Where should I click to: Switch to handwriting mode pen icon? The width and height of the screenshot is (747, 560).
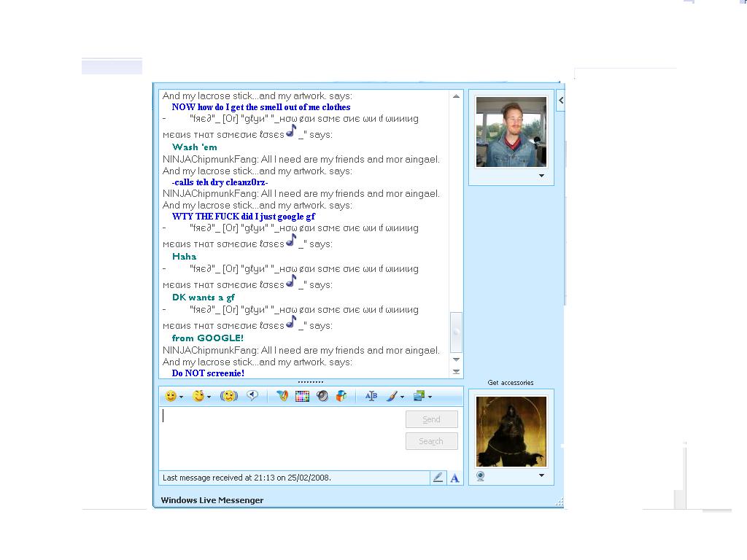click(x=438, y=478)
